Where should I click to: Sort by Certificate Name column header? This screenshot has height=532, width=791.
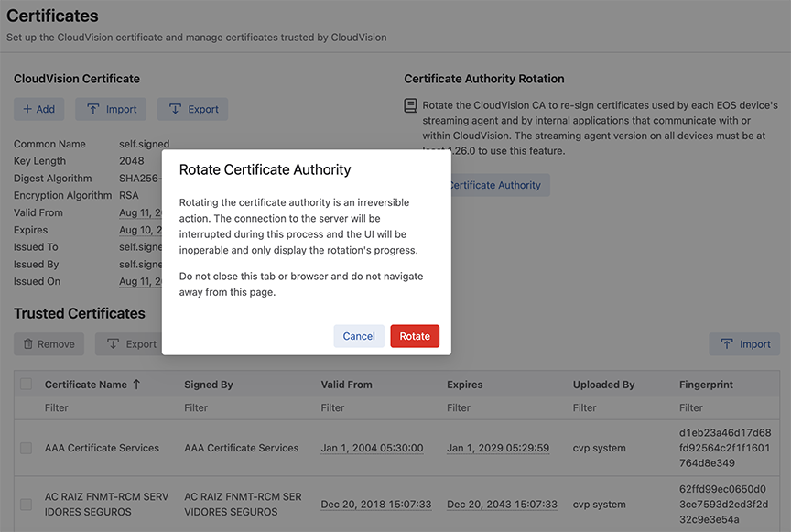tap(86, 385)
